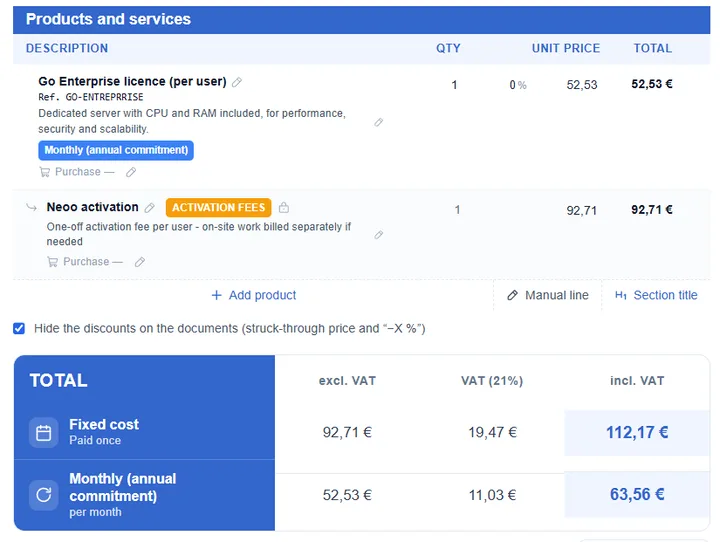The height and width of the screenshot is (542, 720).
Task: Click the QTY column header
Action: [448, 48]
